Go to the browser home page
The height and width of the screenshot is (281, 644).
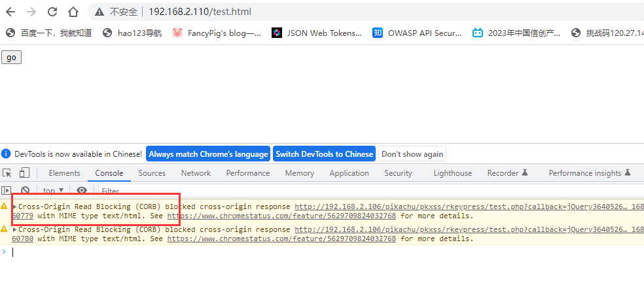click(73, 12)
